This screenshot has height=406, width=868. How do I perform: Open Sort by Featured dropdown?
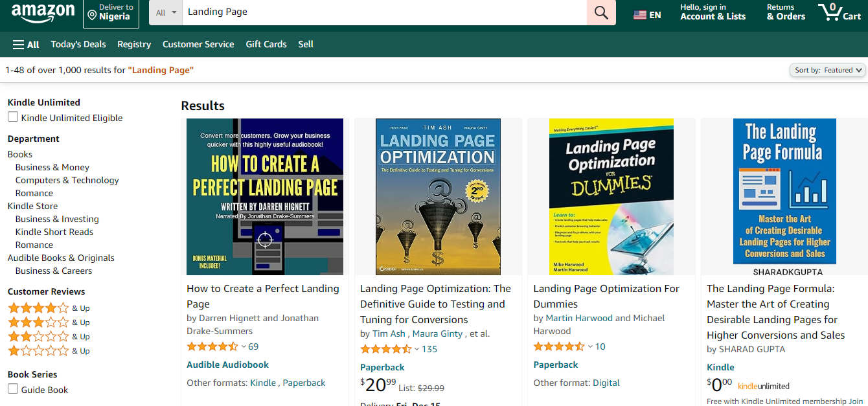point(828,70)
